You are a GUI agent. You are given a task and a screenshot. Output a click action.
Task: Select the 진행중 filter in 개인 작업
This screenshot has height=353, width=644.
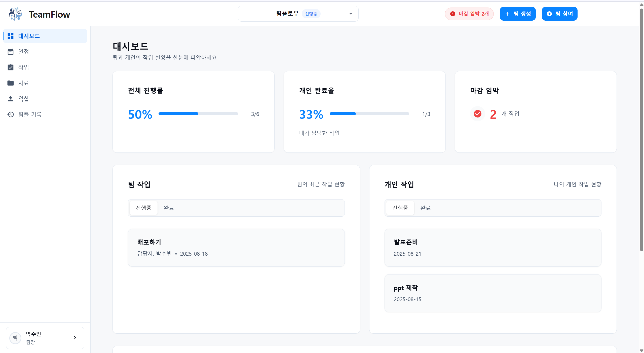(x=400, y=208)
